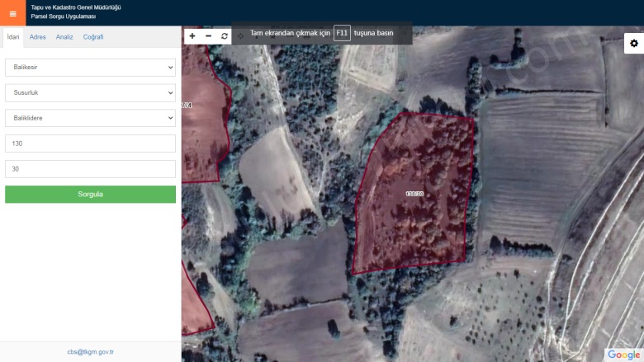
Task: Click the locate crosshair icon on map toolbar
Action: (240, 36)
